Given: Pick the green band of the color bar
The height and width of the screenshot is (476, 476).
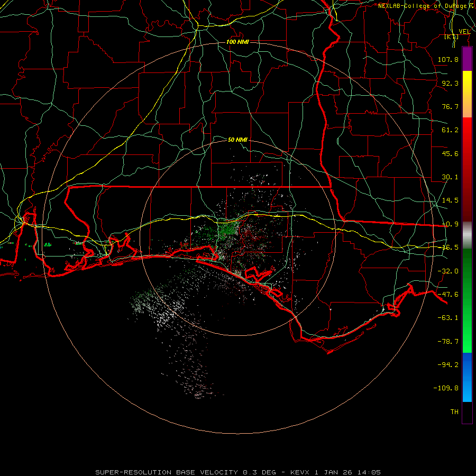Looking at the screenshot, I should pyautogui.click(x=467, y=300).
